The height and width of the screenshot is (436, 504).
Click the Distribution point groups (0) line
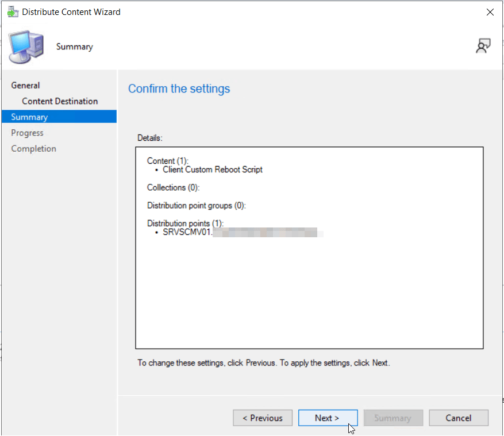(197, 206)
